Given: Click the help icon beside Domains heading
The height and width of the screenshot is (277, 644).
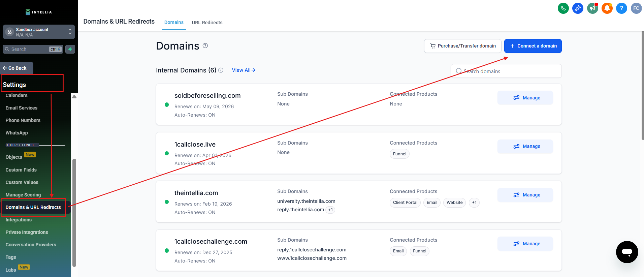Looking at the screenshot, I should tap(205, 46).
